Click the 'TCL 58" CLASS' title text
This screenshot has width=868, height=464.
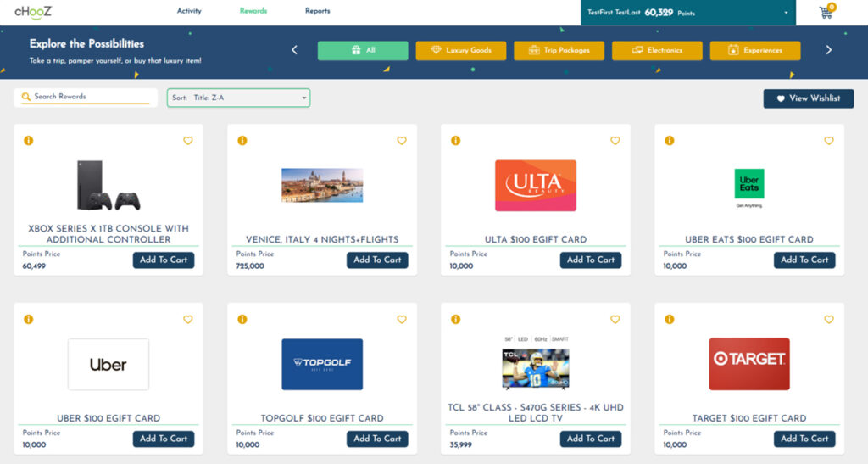pyautogui.click(x=536, y=413)
